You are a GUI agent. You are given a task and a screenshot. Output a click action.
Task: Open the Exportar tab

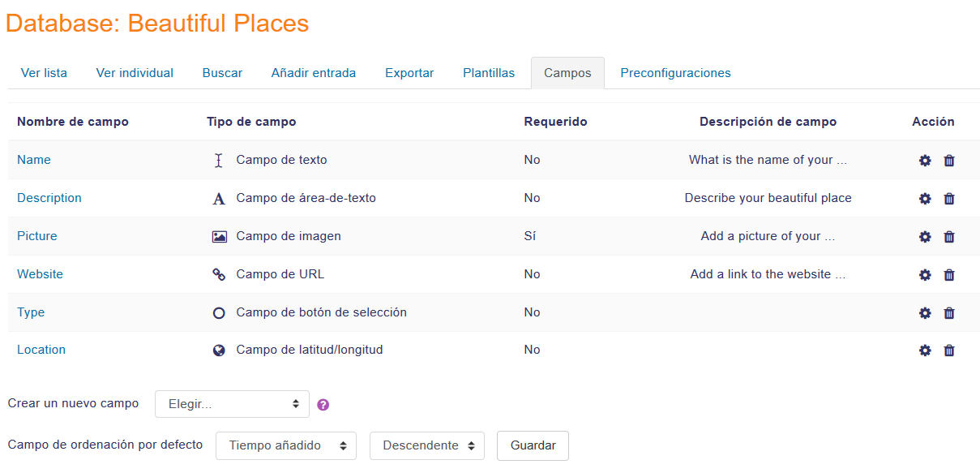409,73
